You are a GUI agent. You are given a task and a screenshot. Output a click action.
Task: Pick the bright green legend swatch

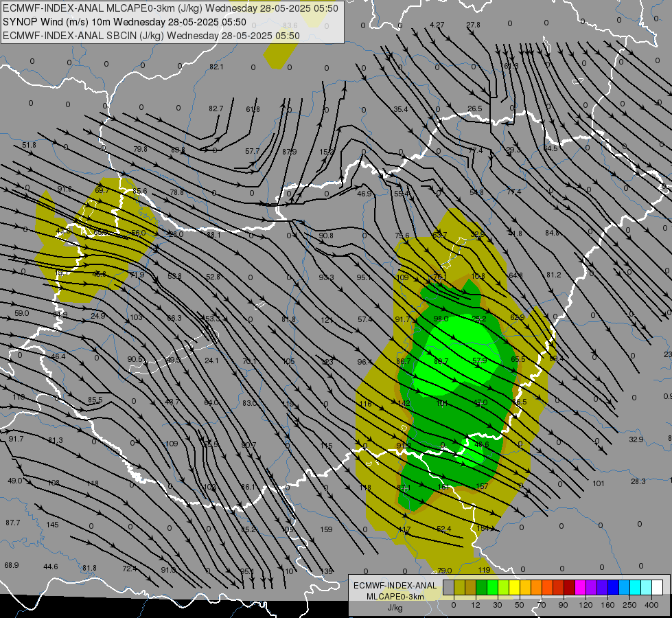[493, 587]
